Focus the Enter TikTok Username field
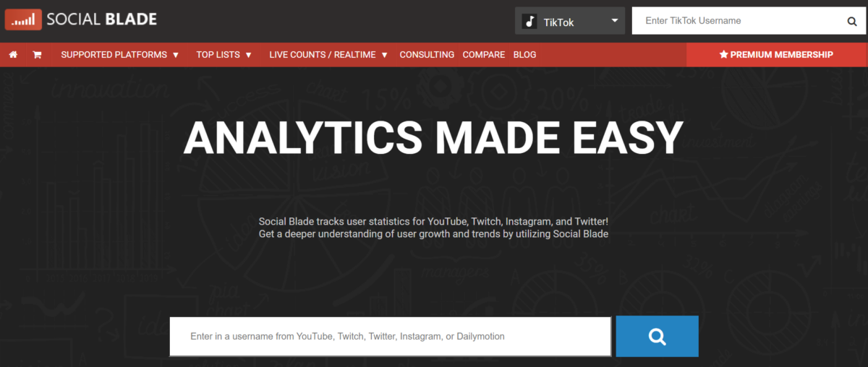 [x=738, y=22]
